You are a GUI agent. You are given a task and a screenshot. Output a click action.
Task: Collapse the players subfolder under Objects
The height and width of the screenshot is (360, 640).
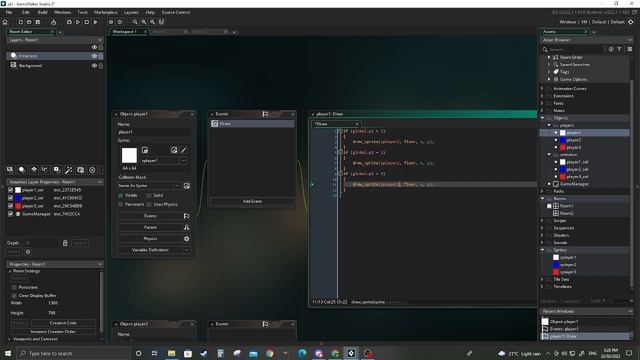coord(549,125)
